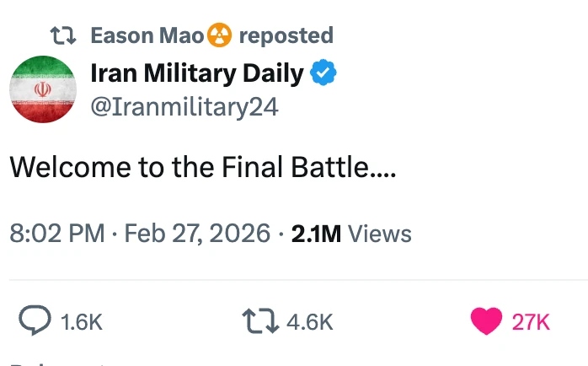Viewport: 588px width, 366px height.
Task: Click the @Iranmilitary24 handle
Action: coord(184,107)
